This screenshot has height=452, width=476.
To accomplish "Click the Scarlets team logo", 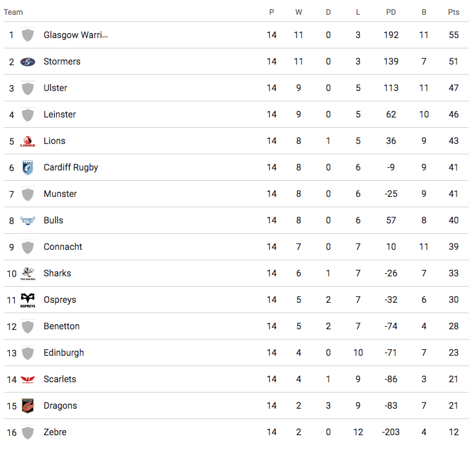I will point(28,380).
